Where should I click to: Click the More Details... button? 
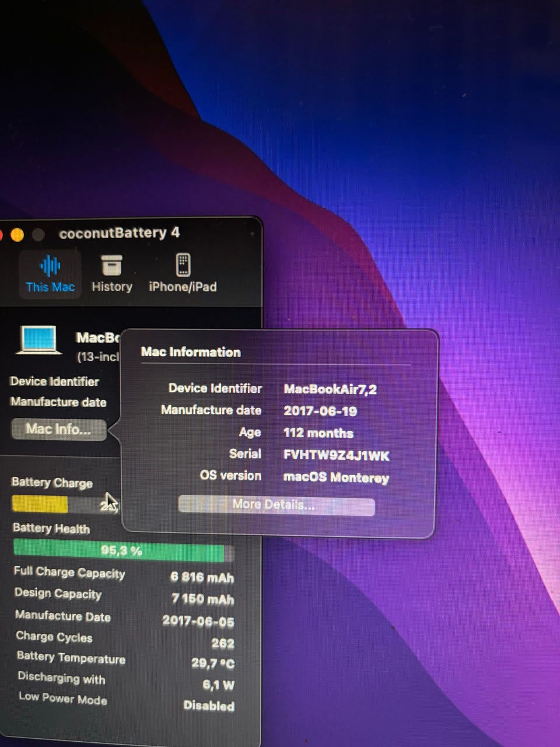point(276,505)
